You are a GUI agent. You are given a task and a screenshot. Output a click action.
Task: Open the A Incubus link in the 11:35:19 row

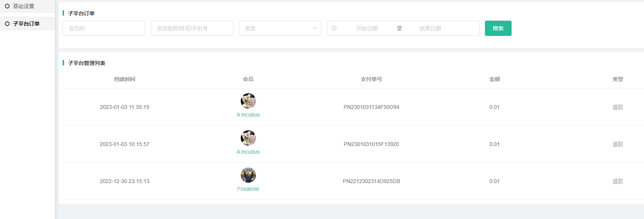point(248,115)
